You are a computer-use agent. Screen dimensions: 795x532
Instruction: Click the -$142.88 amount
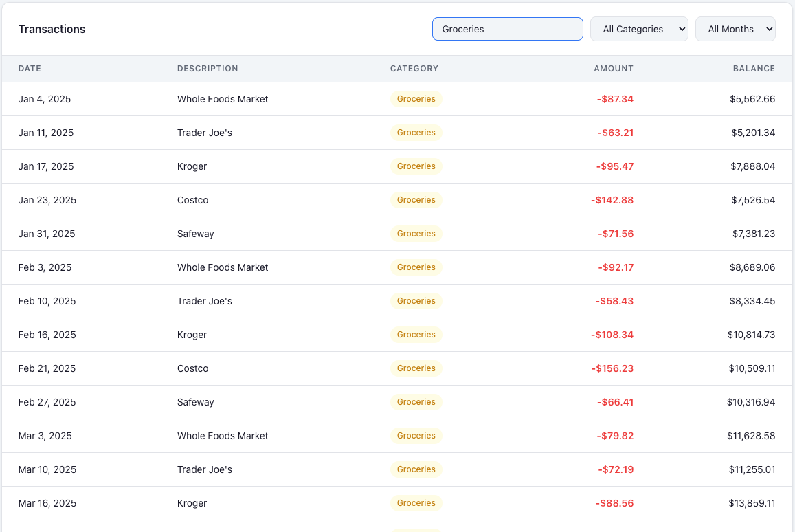(x=612, y=200)
